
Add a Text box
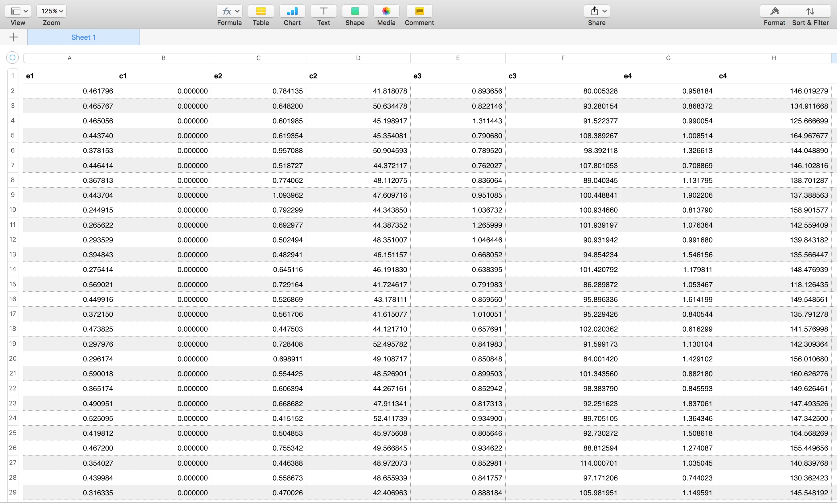323,11
